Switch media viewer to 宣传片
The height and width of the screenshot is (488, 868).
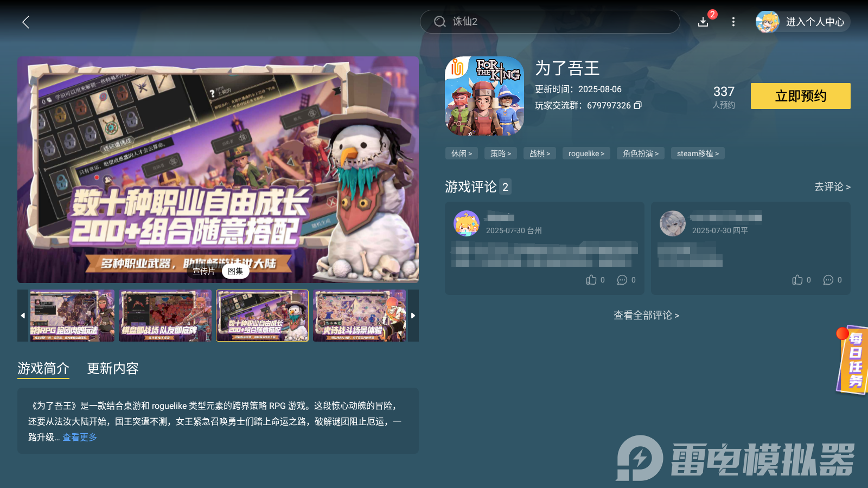click(204, 271)
